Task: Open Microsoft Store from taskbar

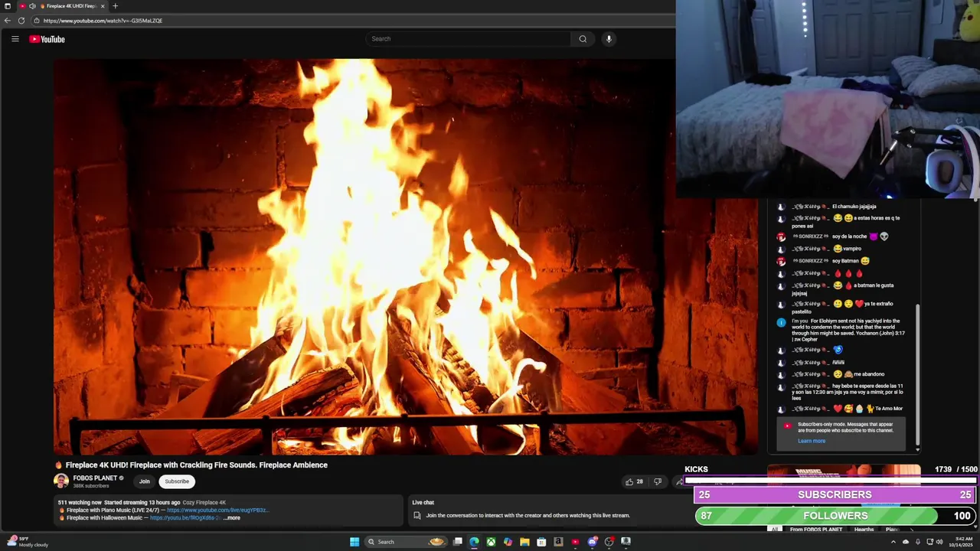Action: (x=541, y=542)
